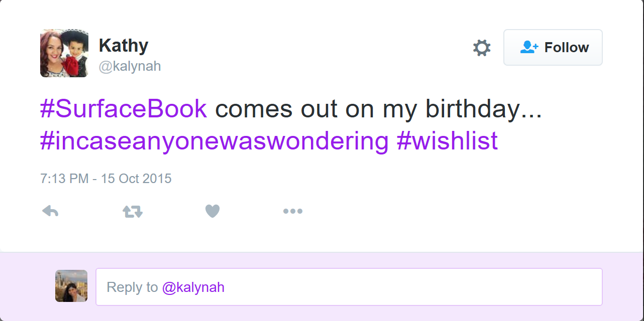644x321 pixels.
Task: Open the @kalynah handle under Kathy
Action: 130,66
